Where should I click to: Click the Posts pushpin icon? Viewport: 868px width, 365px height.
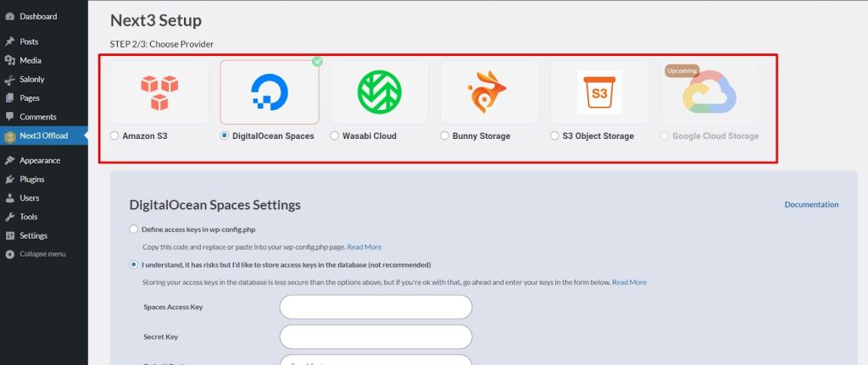[9, 41]
